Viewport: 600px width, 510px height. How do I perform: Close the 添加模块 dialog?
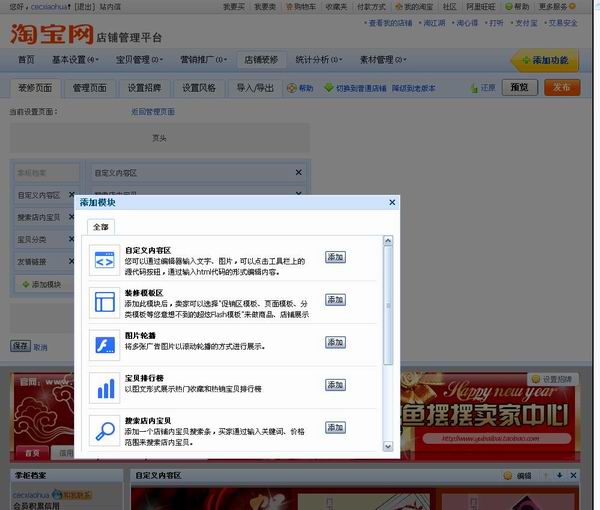pos(392,202)
